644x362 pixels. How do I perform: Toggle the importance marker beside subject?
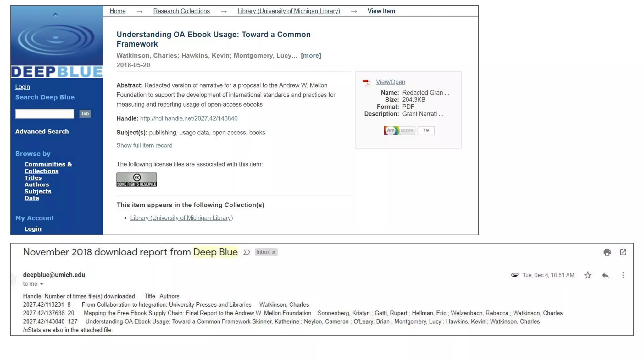pos(247,252)
